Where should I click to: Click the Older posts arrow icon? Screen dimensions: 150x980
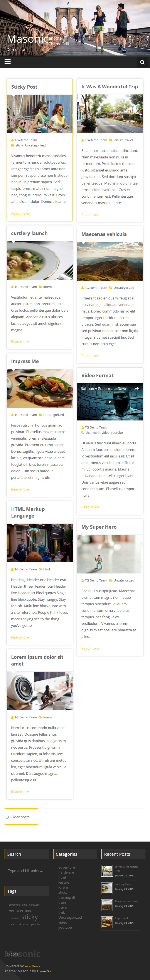pos(7,817)
